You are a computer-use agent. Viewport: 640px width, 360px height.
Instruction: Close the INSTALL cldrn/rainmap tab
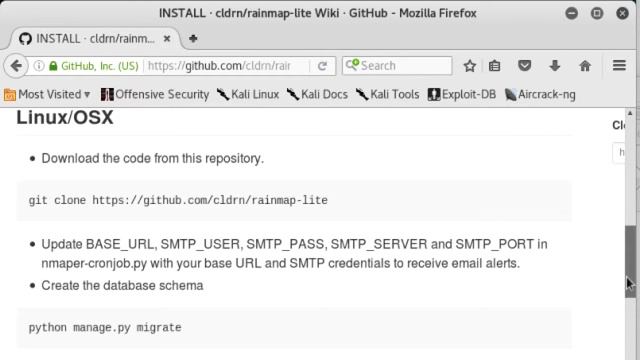pos(167,39)
